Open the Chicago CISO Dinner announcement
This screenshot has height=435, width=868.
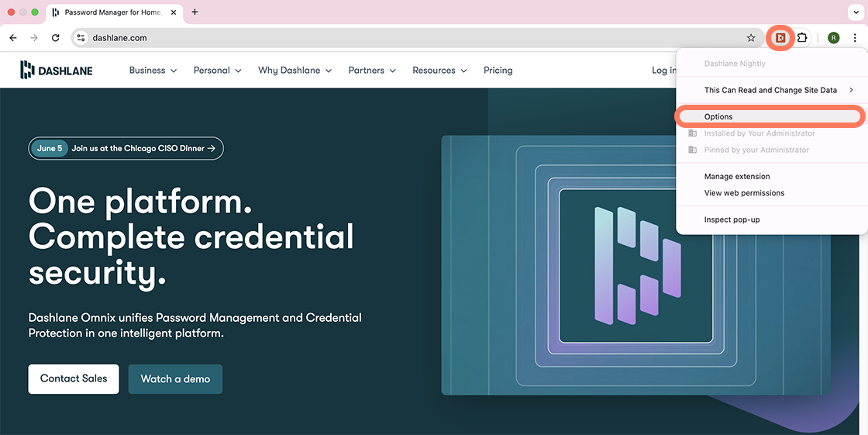[126, 149]
